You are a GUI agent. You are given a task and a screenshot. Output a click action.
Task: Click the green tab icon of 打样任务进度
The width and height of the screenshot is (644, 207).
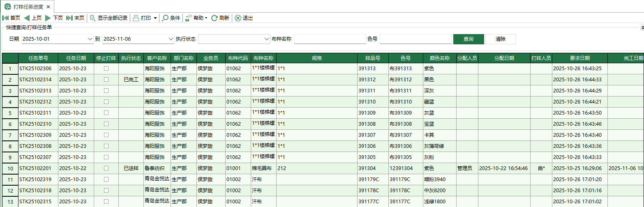(7, 7)
